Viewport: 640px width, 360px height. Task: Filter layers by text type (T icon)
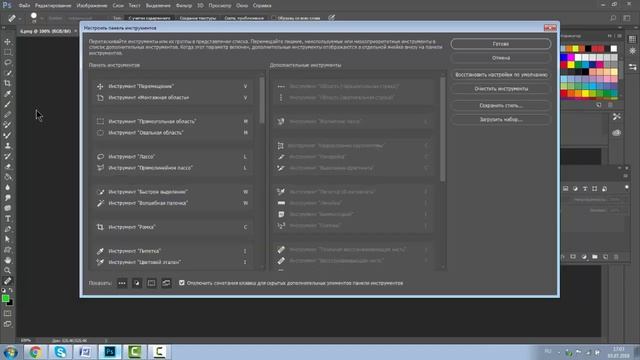(x=585, y=189)
